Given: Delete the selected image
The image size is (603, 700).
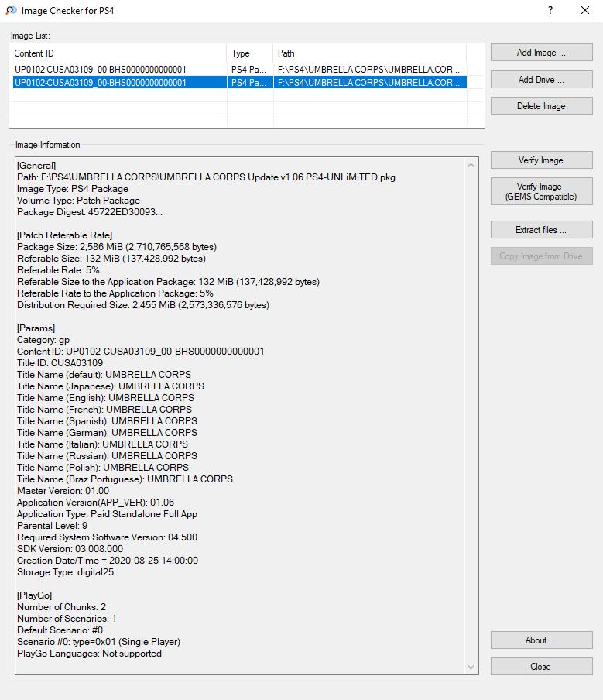Looking at the screenshot, I should click(541, 106).
